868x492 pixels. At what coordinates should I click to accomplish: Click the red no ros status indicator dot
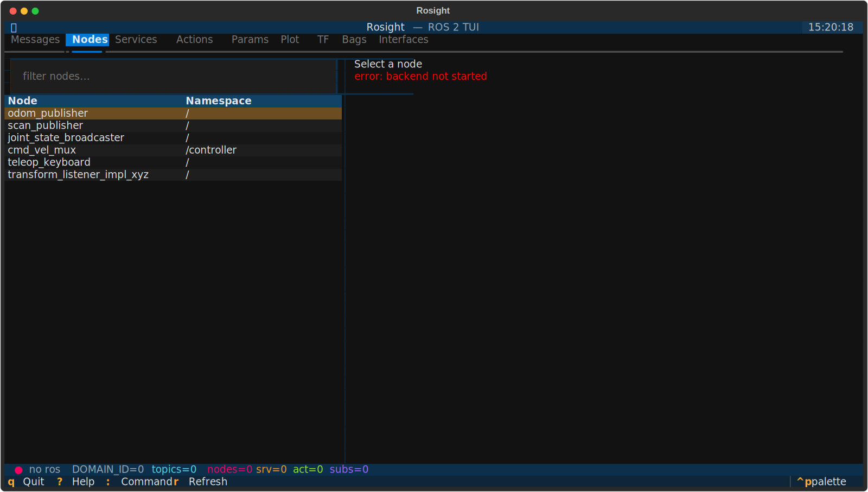click(x=18, y=470)
